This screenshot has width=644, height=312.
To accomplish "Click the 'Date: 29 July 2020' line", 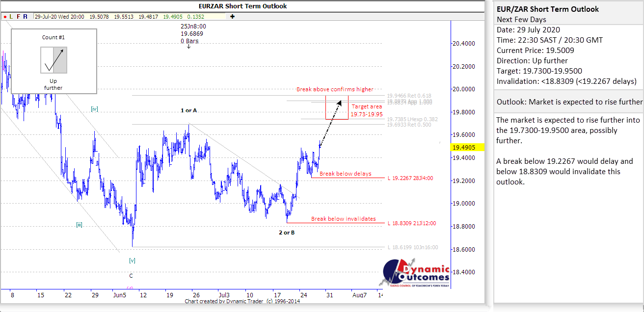I will [x=528, y=29].
